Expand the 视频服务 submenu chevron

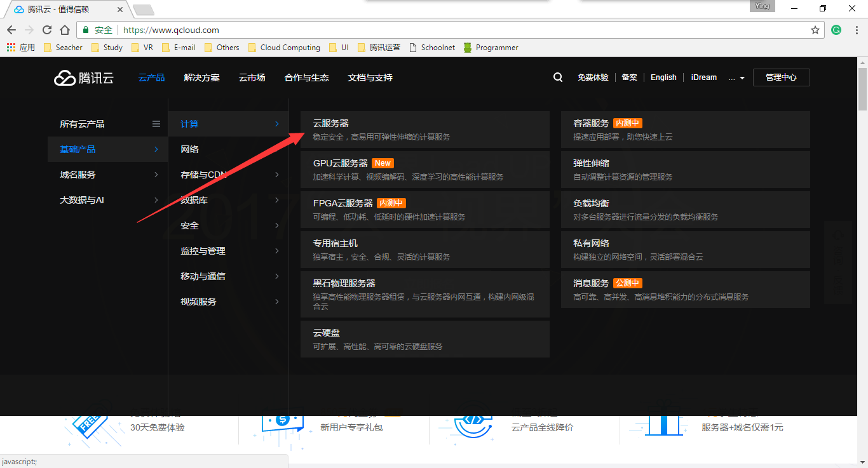coord(277,302)
